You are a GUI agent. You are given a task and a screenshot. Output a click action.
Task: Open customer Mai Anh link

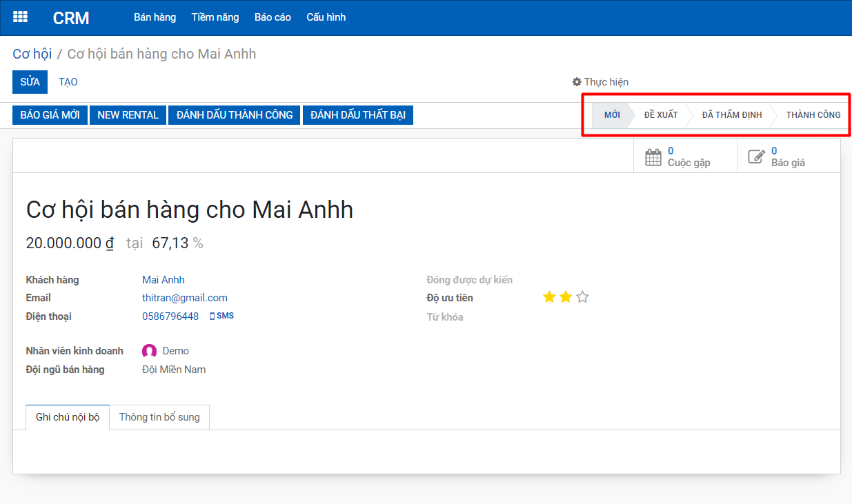pyautogui.click(x=164, y=280)
